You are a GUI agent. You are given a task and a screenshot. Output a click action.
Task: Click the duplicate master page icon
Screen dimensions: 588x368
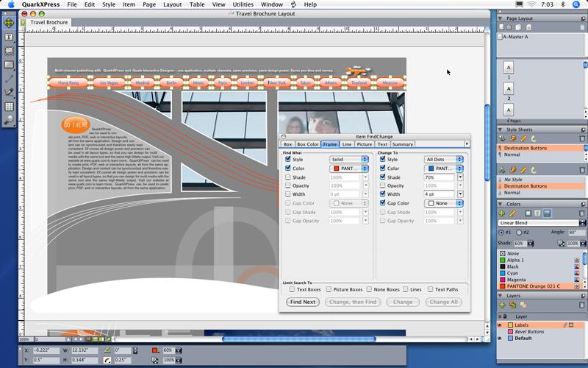point(518,27)
